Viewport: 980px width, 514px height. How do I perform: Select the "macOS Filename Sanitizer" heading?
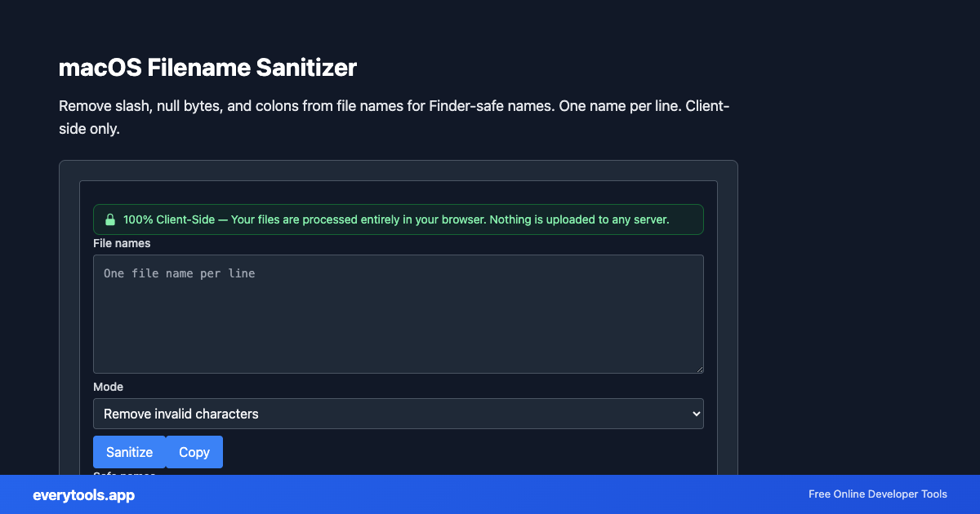(x=207, y=68)
